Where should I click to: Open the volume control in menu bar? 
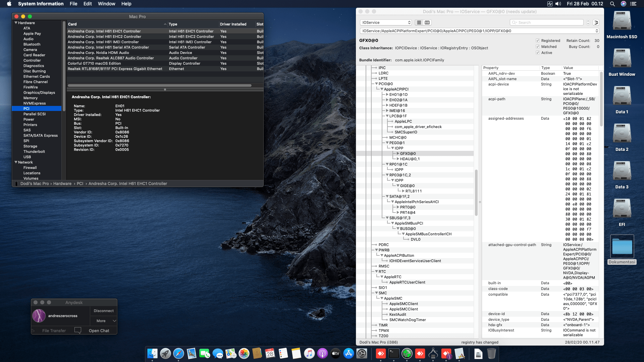coord(558,4)
